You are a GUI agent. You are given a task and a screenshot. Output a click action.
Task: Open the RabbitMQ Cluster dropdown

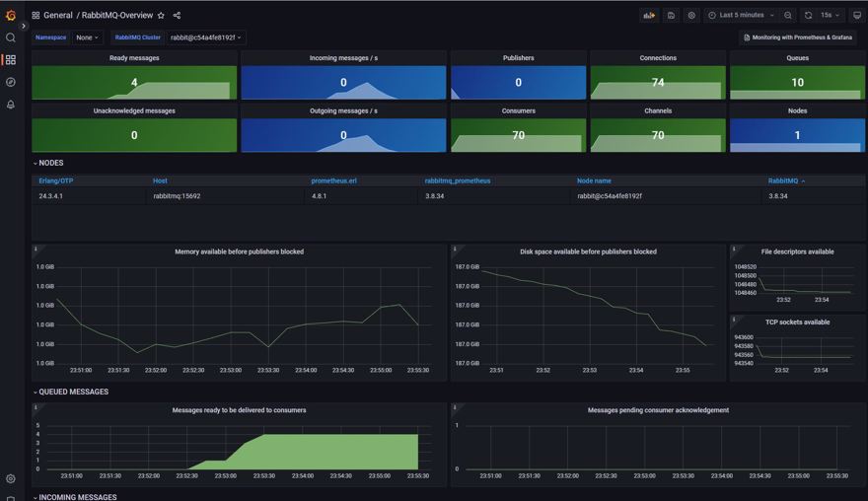click(x=206, y=37)
